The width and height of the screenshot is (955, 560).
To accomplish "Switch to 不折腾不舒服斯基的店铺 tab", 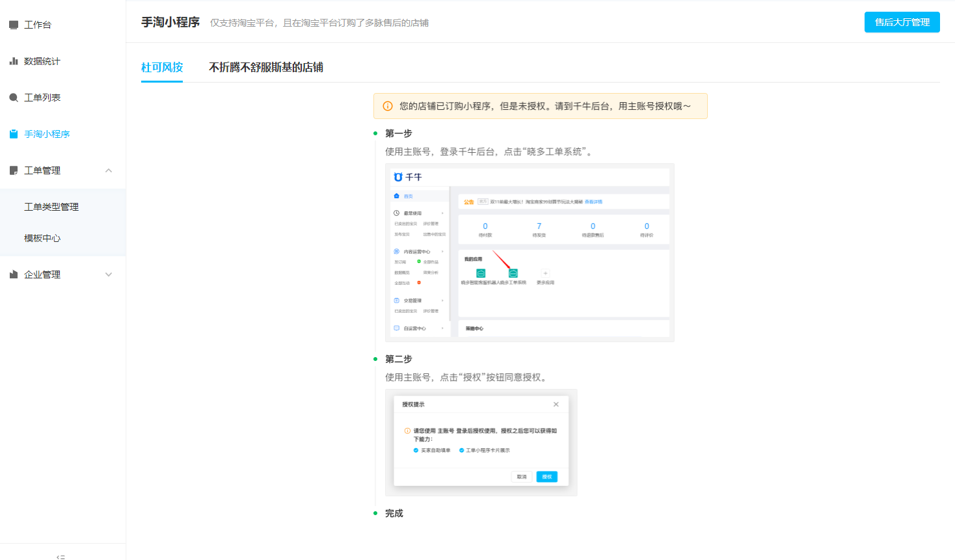I will click(266, 67).
